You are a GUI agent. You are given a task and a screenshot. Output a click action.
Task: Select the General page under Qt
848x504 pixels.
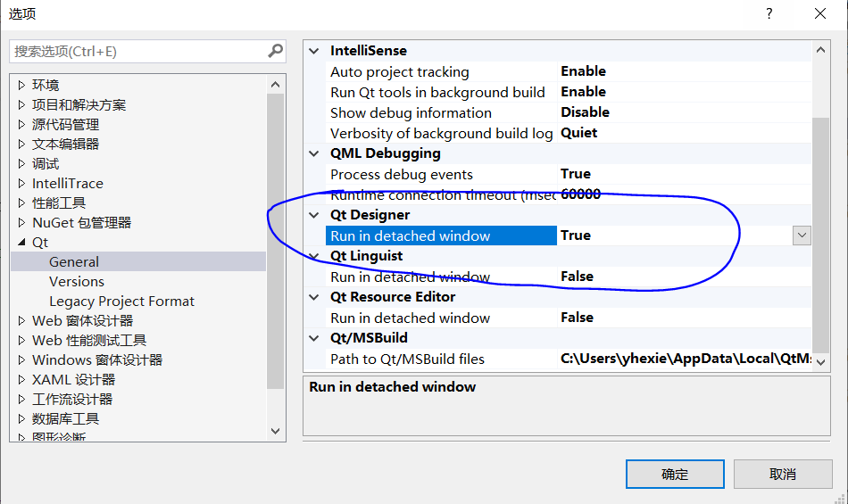coord(74,262)
